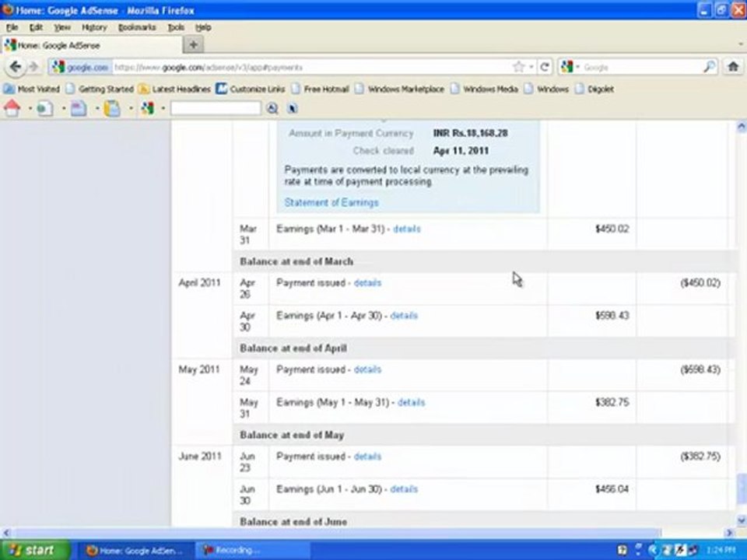Open the Latest Headlines feed bookmark
Image resolution: width=747 pixels, height=560 pixels.
[x=175, y=89]
